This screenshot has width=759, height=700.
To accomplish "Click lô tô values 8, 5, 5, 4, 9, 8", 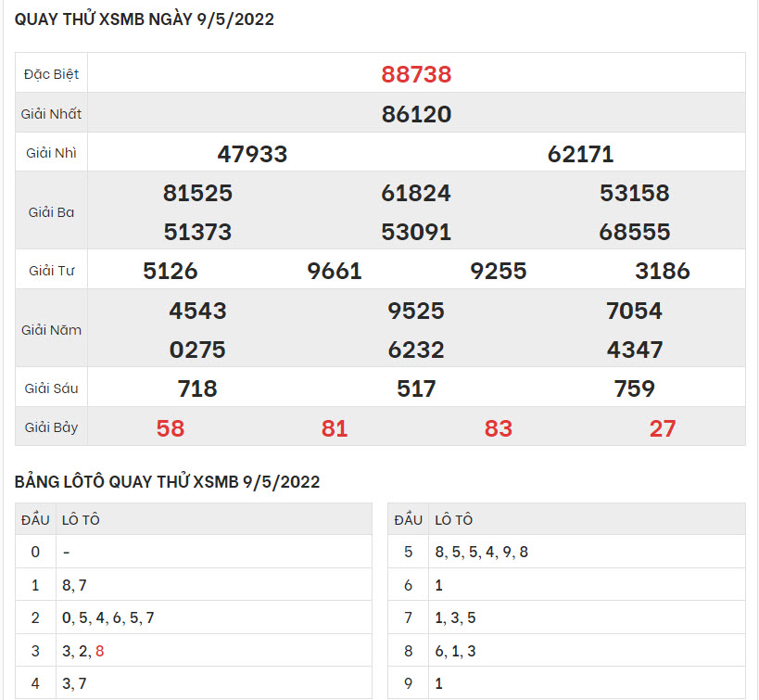I will [481, 552].
